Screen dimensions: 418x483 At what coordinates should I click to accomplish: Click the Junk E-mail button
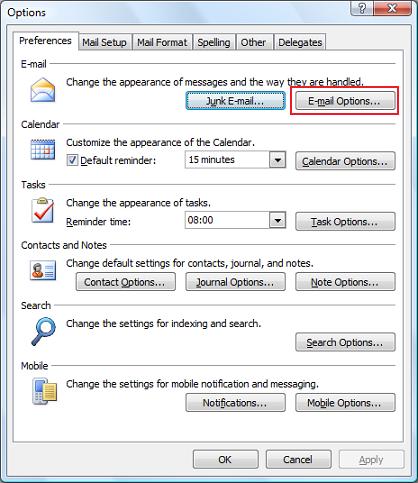(235, 101)
